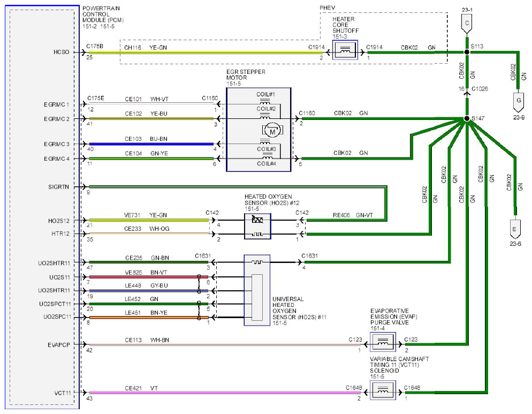This screenshot has height=414, width=532.
Task: Click the HCSO pin label
Action: tap(61, 52)
